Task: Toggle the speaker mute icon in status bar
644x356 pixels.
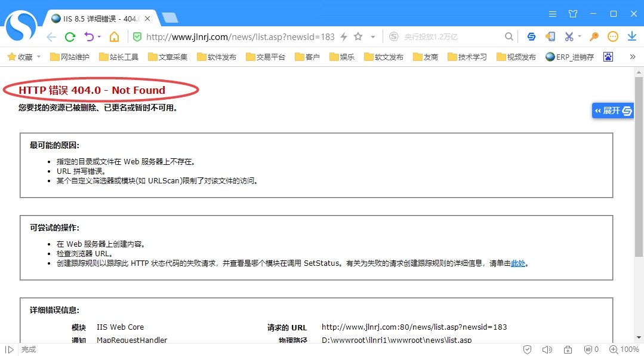Action: [x=547, y=349]
